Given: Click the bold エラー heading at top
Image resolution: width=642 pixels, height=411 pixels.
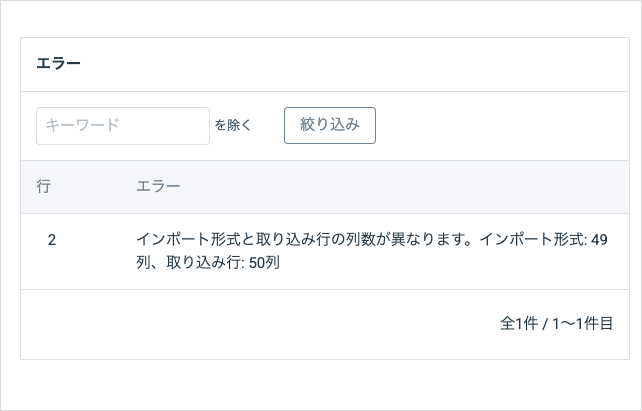Looking at the screenshot, I should pos(58,63).
